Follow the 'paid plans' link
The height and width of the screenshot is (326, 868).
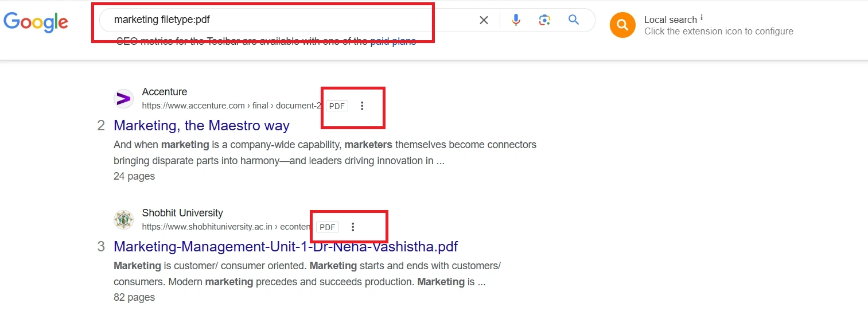point(393,41)
